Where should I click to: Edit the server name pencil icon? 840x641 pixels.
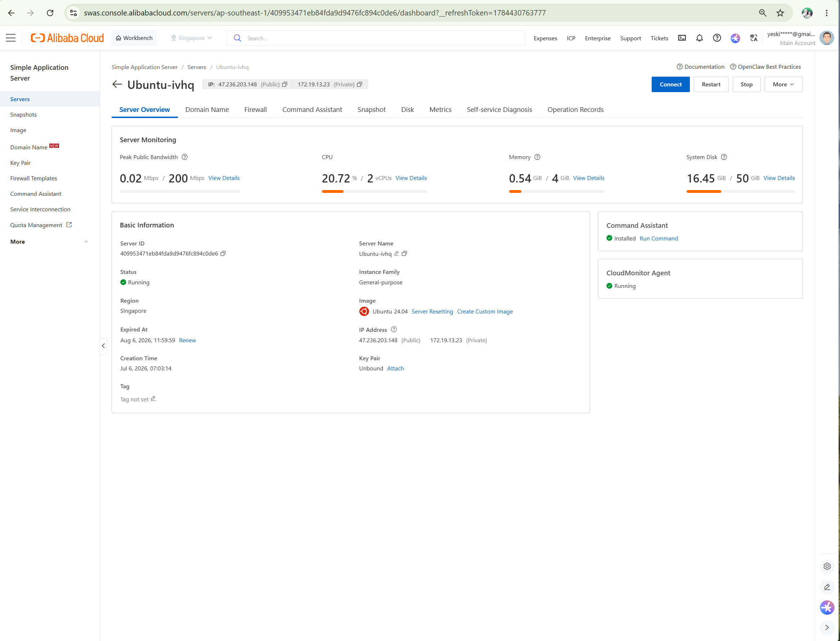(x=396, y=253)
